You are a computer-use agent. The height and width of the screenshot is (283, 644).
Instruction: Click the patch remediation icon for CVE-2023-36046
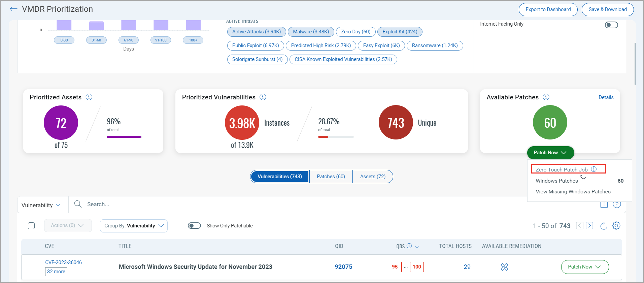(x=504, y=267)
